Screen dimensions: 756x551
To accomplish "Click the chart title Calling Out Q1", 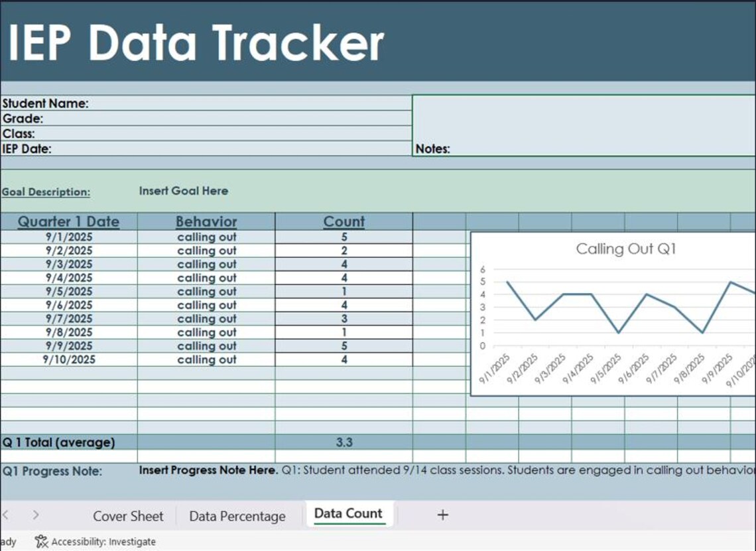I will 625,249.
